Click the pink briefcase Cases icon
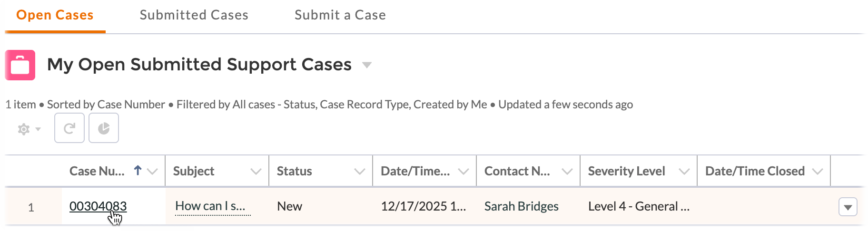Screen dimensions: 868x231 [20, 65]
